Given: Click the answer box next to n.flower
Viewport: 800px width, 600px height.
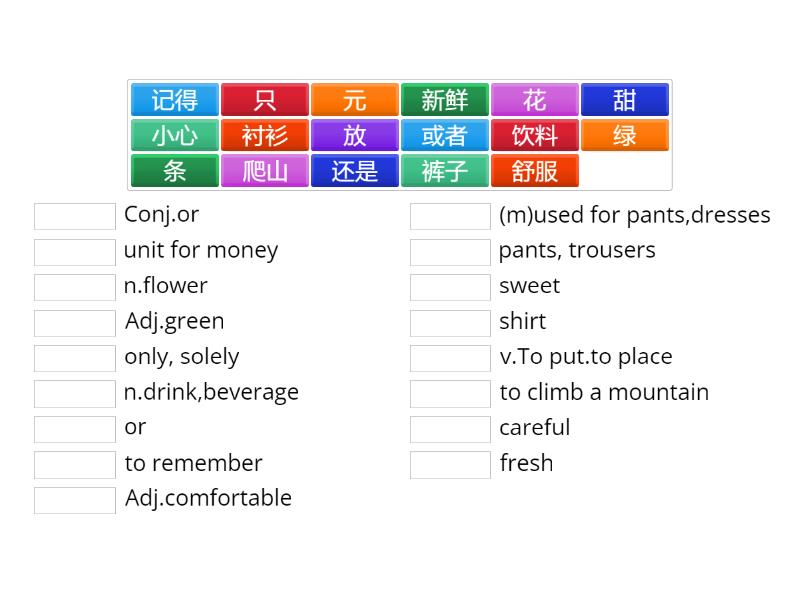Looking at the screenshot, I should (x=74, y=285).
